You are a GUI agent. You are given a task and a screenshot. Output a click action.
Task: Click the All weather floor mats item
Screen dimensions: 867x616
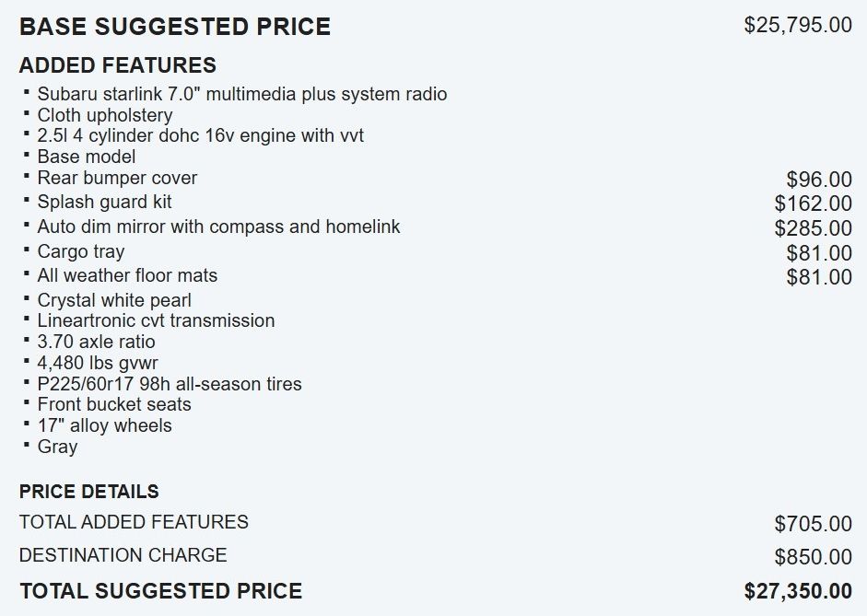click(127, 275)
